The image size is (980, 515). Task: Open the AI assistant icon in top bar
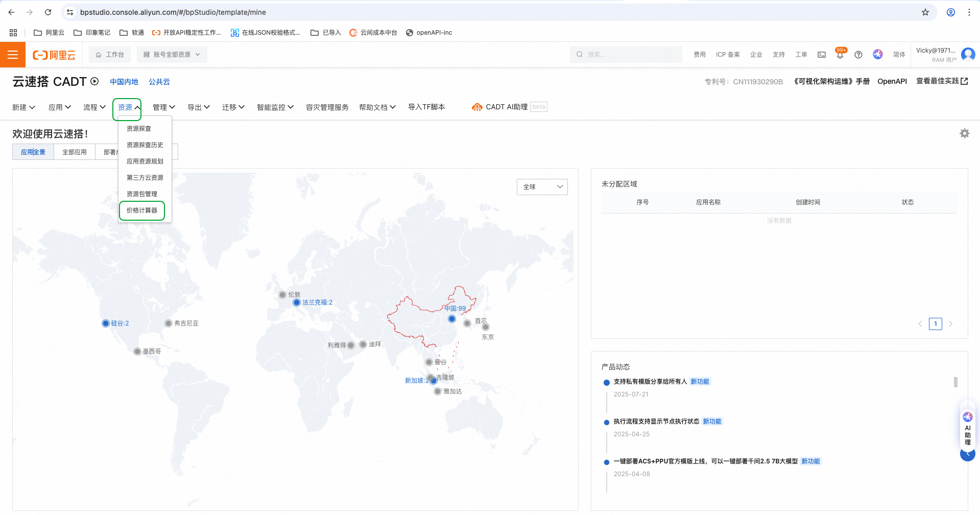pyautogui.click(x=878, y=54)
